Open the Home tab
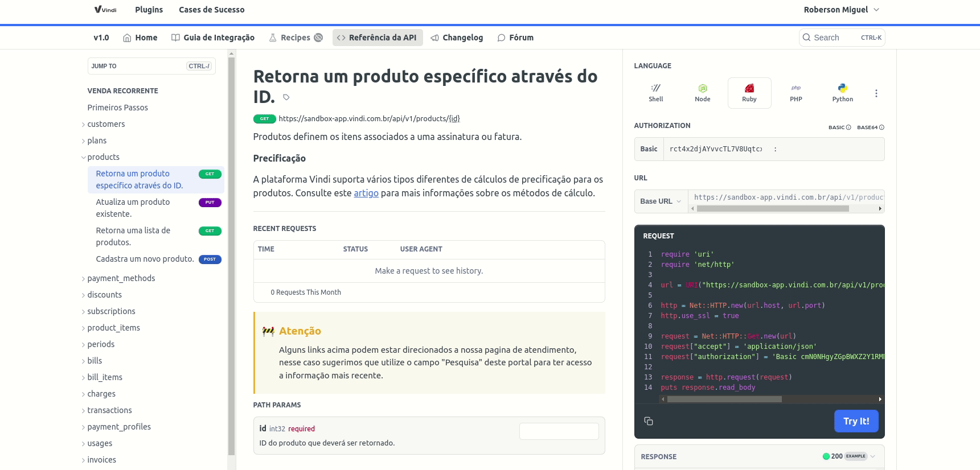This screenshot has width=980, height=470. (140, 38)
